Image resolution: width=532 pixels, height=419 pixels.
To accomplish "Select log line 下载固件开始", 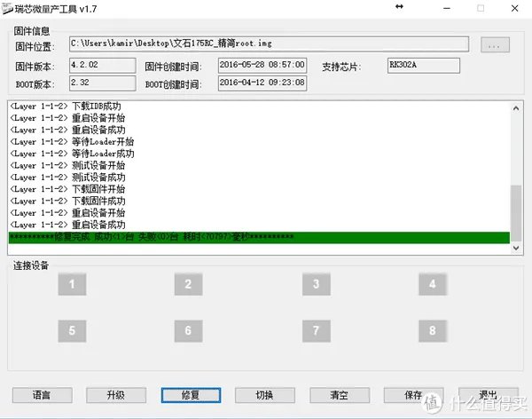I will 67,189.
